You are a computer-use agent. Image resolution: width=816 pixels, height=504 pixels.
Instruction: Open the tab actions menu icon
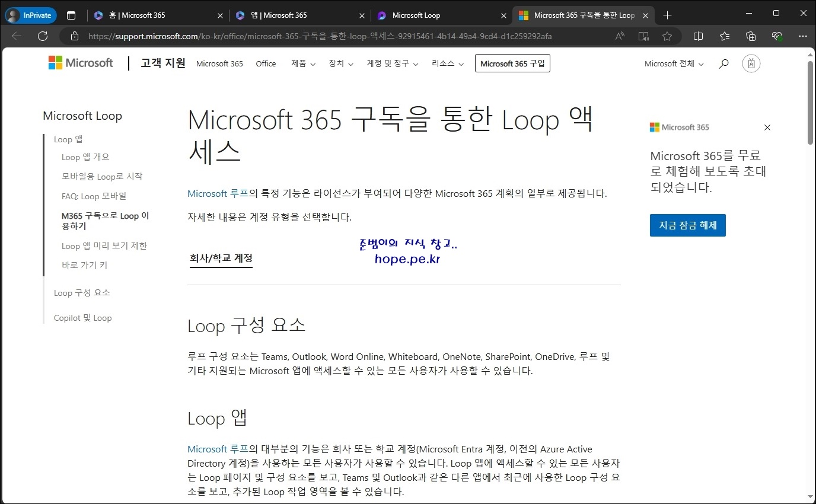click(71, 15)
